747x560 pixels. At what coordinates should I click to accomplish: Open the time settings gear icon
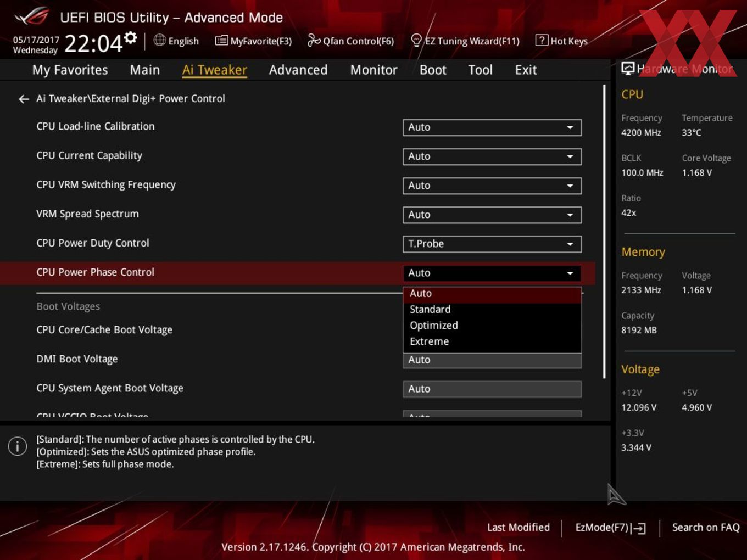131,37
